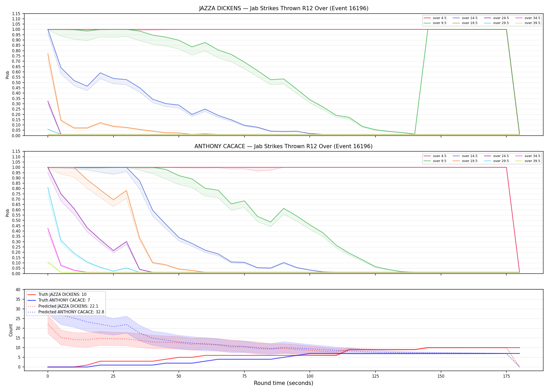549x392 pixels.
Task: Click 0.00 tick on Cacace chart y-axis
Action: [16, 274]
